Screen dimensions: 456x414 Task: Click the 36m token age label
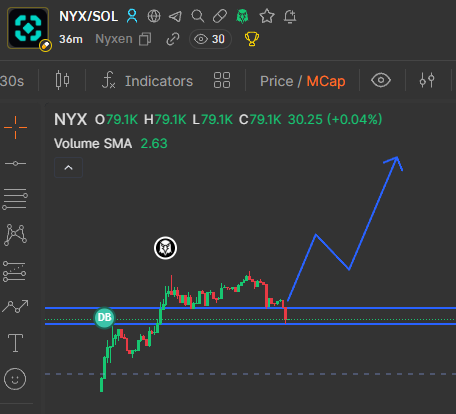coord(71,39)
